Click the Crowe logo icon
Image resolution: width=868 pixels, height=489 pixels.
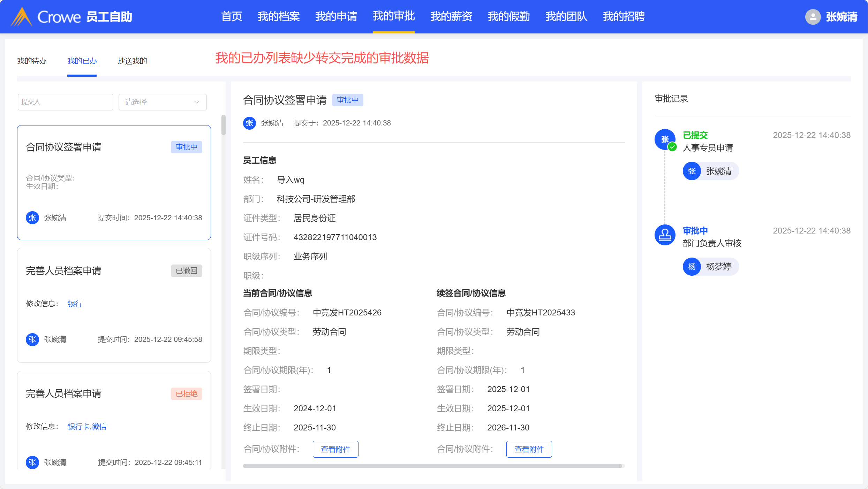click(22, 17)
